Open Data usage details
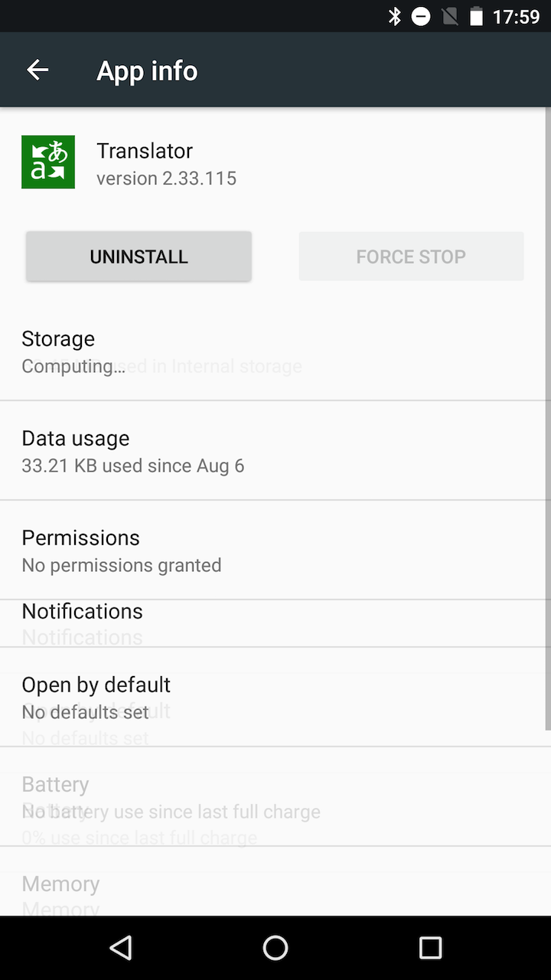The width and height of the screenshot is (551, 980). point(275,450)
